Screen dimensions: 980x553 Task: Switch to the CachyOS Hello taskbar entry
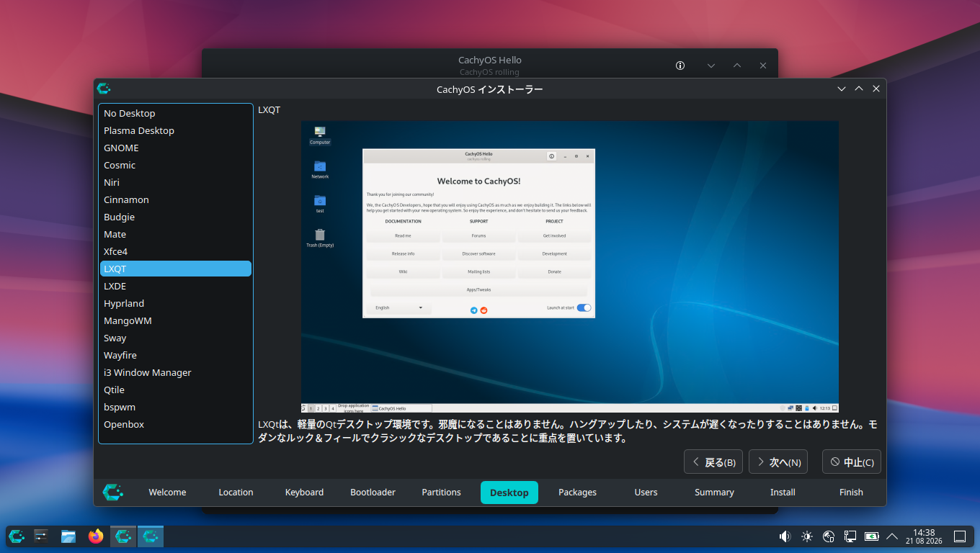tap(123, 536)
